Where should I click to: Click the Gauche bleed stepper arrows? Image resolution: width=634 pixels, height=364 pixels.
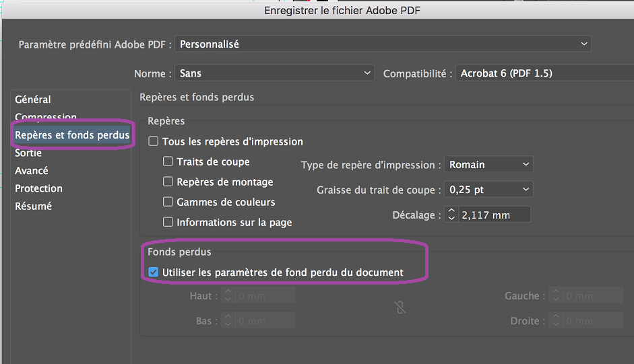pos(555,295)
